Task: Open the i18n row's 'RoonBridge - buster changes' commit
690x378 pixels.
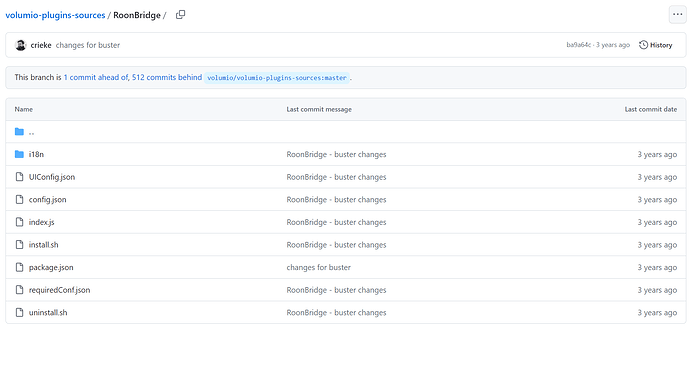Action: 336,154
